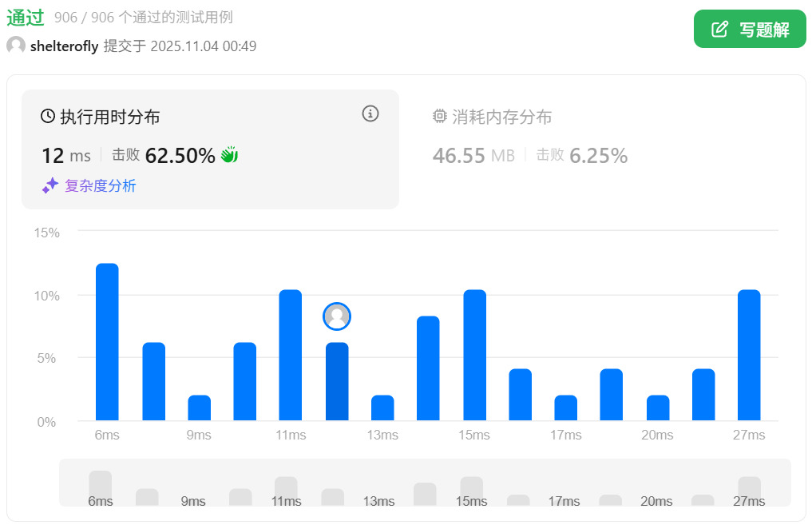Click the clock icon beside 执行用时分布
The image size is (812, 525).
click(48, 117)
